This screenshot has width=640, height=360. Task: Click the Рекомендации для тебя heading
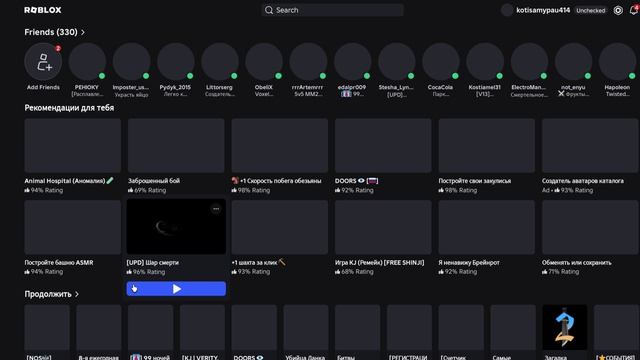coord(69,108)
